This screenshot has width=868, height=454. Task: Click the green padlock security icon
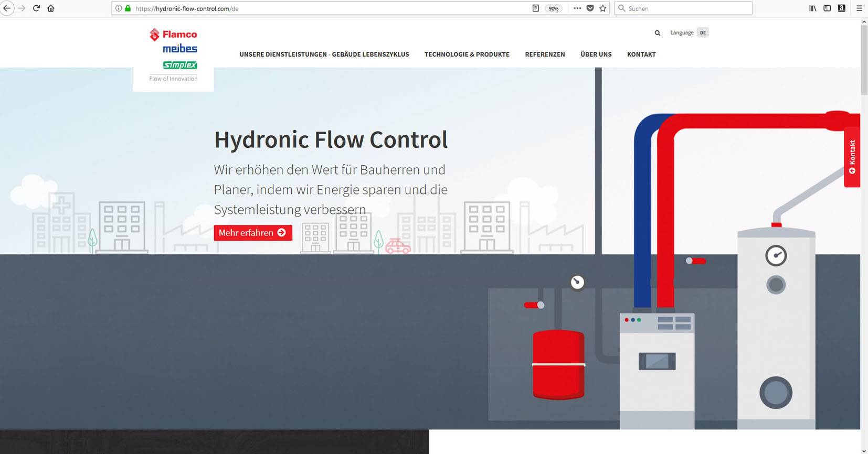(x=128, y=8)
